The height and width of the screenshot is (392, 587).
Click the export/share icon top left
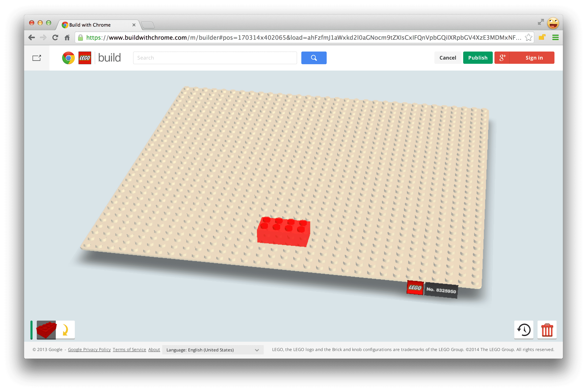click(x=37, y=57)
